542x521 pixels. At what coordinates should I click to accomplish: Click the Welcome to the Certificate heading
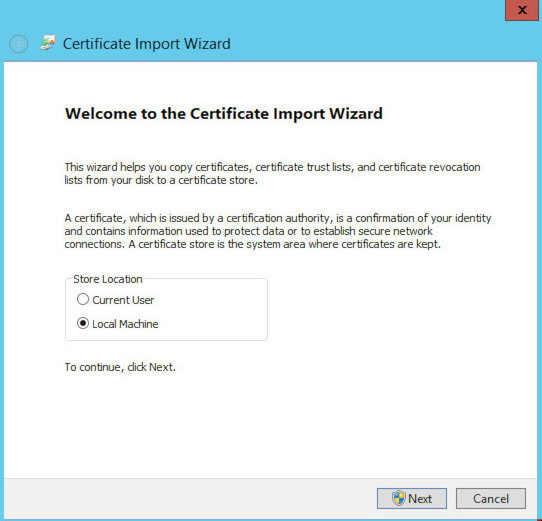224,114
